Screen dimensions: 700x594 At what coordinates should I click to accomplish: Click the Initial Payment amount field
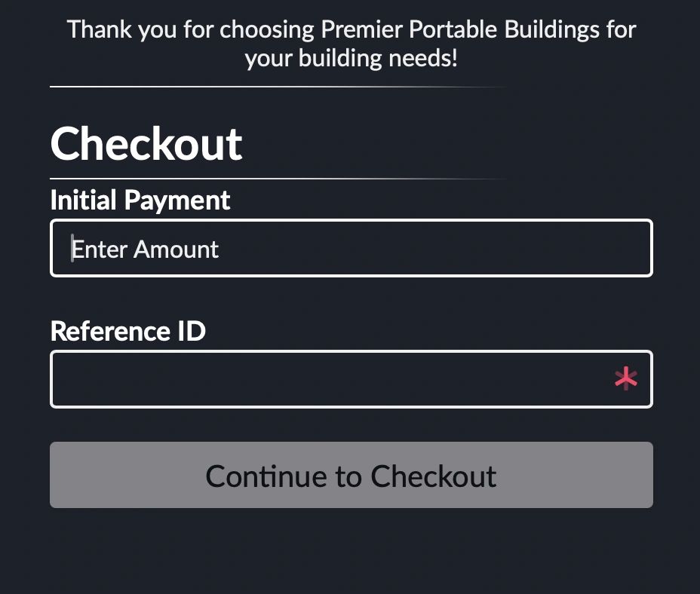coord(351,248)
